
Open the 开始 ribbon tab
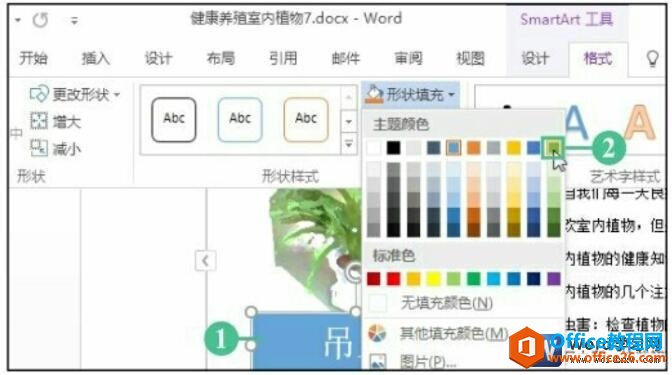(33, 58)
